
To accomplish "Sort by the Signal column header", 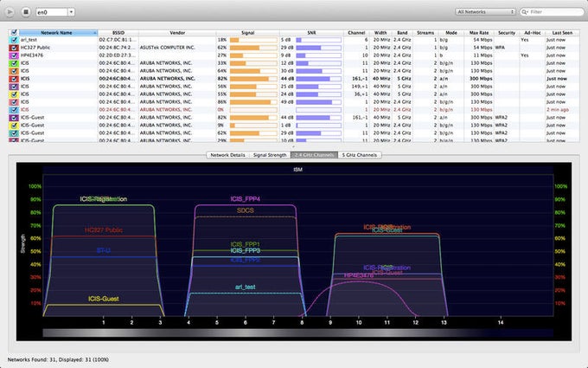I will (x=248, y=33).
